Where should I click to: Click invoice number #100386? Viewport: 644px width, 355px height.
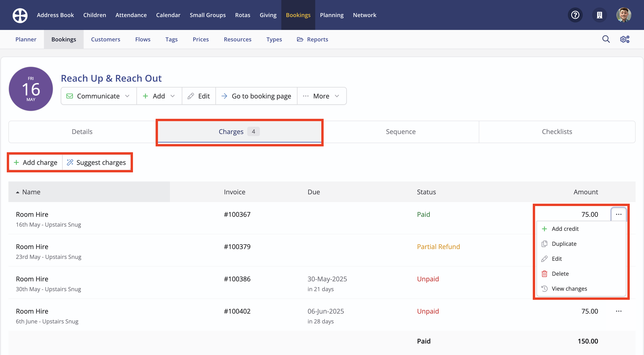(237, 279)
